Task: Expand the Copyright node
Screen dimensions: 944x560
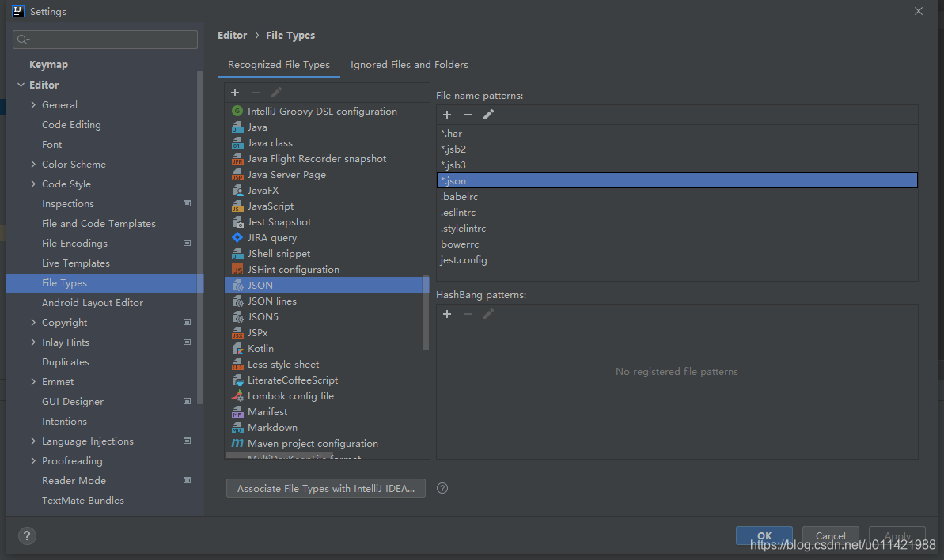Action: (x=33, y=323)
